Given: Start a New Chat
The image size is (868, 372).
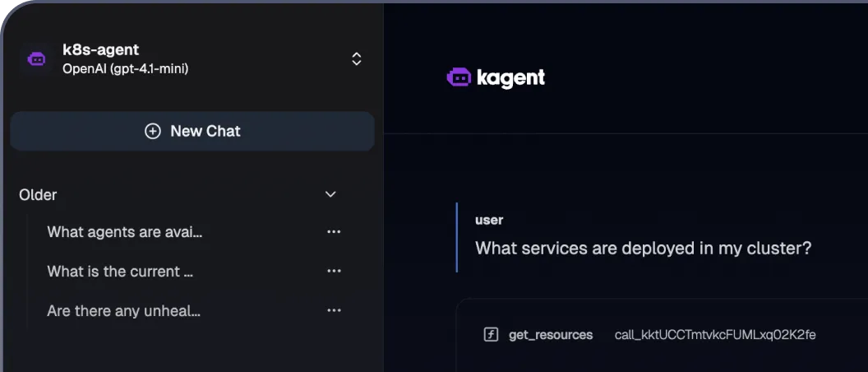Looking at the screenshot, I should (192, 132).
